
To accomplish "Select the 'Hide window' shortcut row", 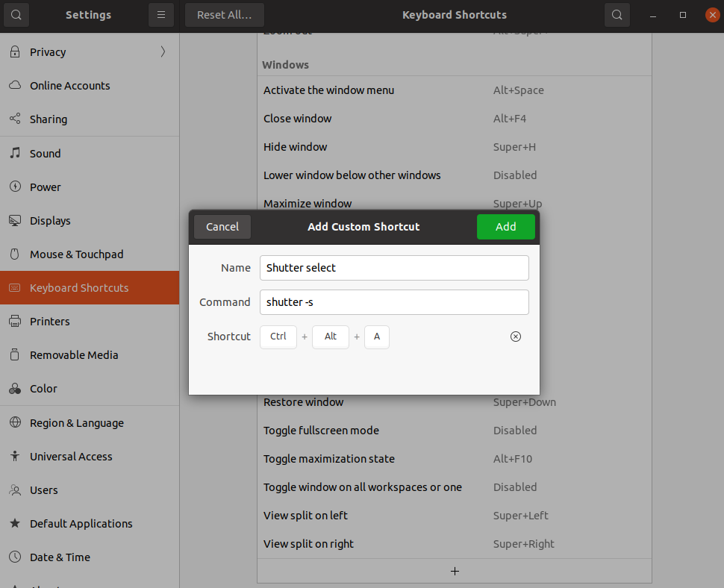I will pos(455,147).
